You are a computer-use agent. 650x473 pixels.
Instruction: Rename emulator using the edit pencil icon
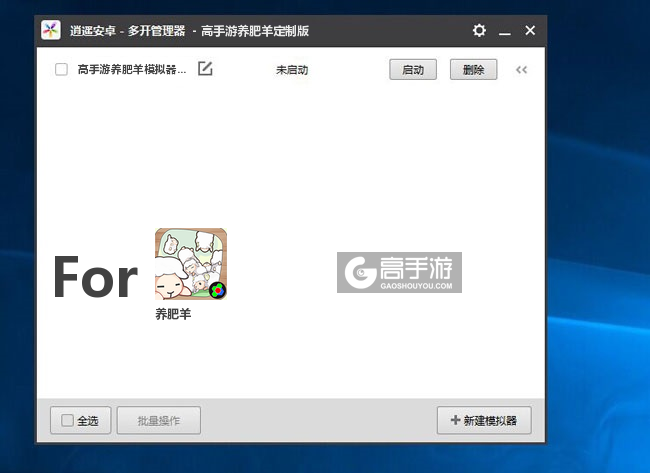(205, 68)
